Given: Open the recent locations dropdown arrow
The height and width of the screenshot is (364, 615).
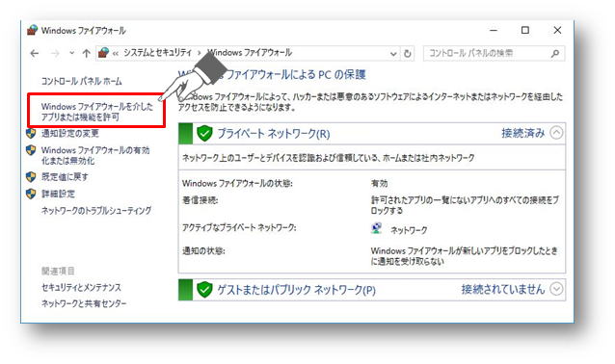Looking at the screenshot, I should 71,53.
